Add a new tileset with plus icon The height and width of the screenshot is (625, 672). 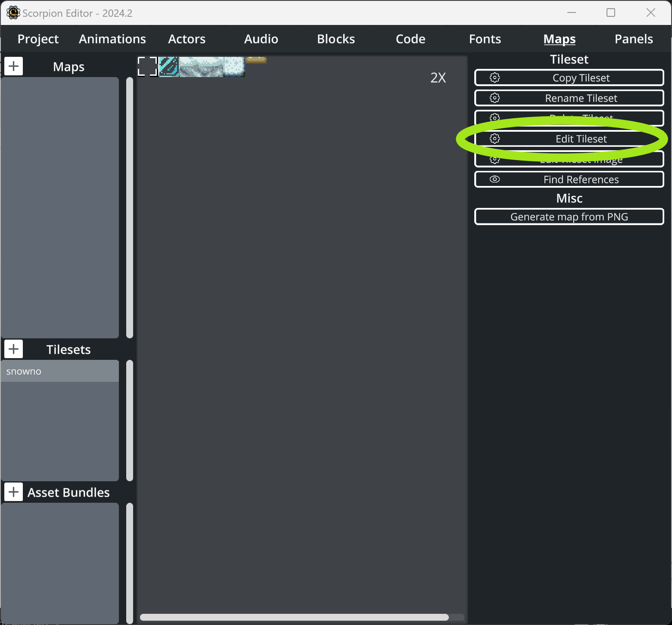pyautogui.click(x=13, y=349)
